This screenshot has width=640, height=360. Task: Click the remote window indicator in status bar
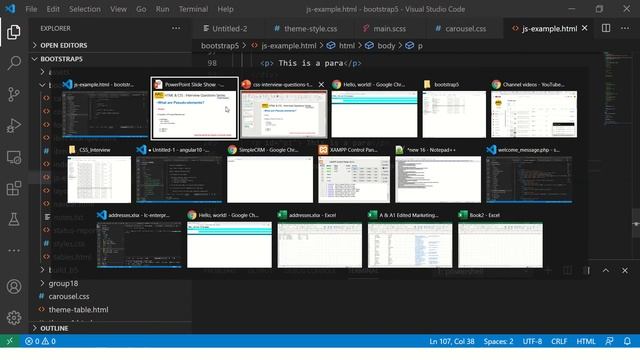(9, 341)
